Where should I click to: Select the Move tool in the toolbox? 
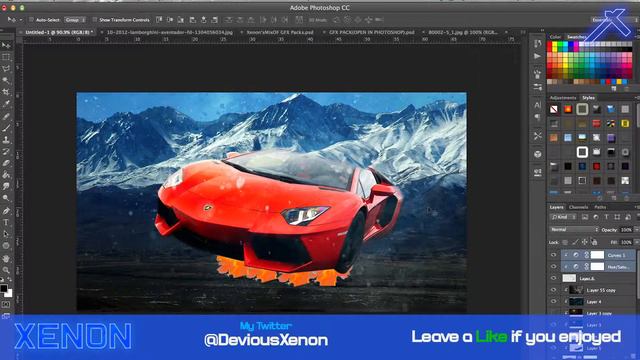[x=6, y=45]
